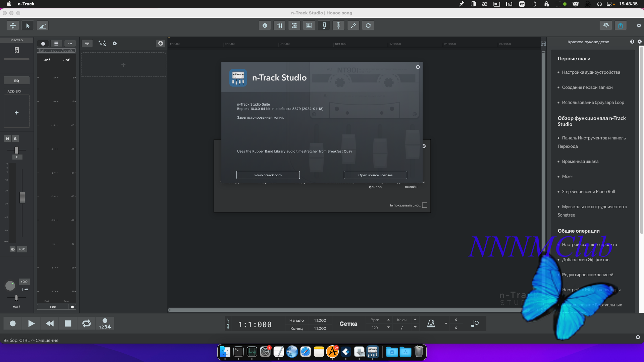Open the metronome dropdown arrow
644x362 pixels.
[x=446, y=323]
